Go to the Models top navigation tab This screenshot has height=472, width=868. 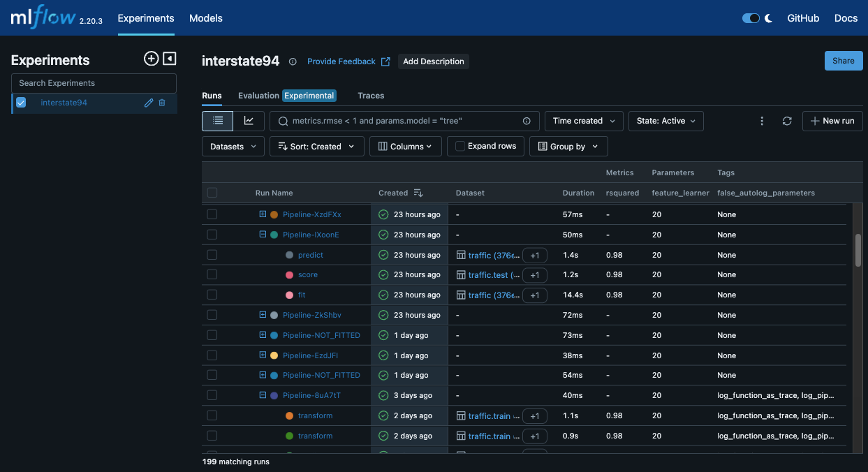(x=206, y=18)
